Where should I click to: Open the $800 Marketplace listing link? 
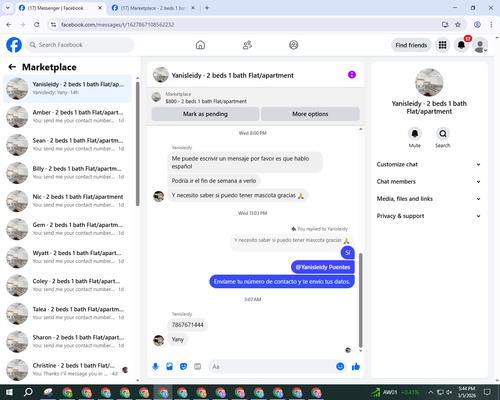(206, 101)
